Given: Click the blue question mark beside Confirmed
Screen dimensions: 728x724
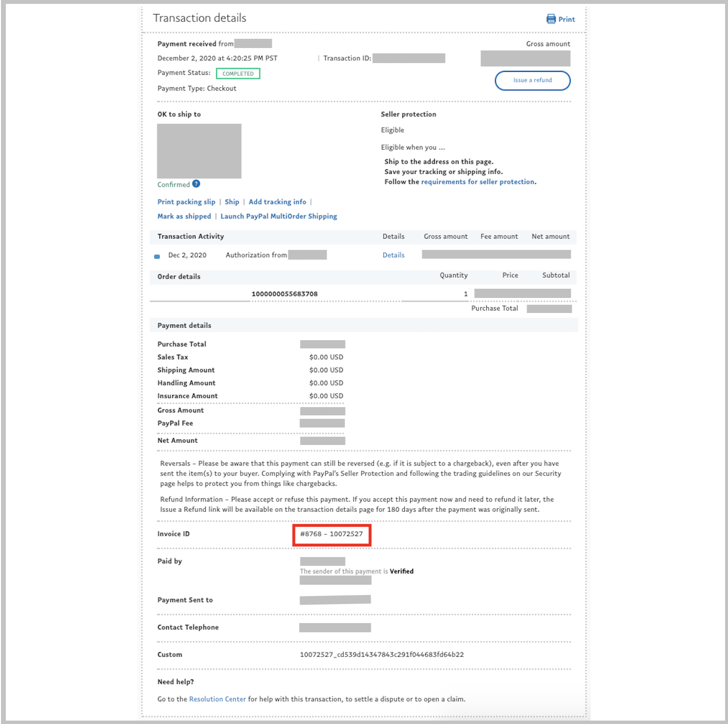Looking at the screenshot, I should tap(196, 184).
